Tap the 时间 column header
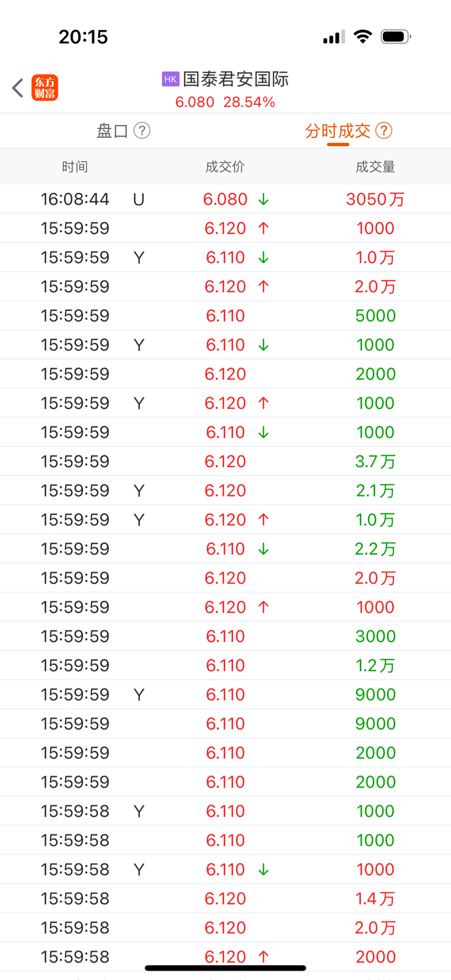The width and height of the screenshot is (451, 980). click(x=75, y=167)
